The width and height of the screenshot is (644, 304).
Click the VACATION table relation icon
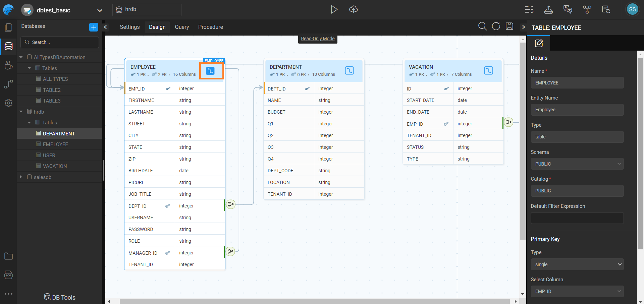coord(488,70)
